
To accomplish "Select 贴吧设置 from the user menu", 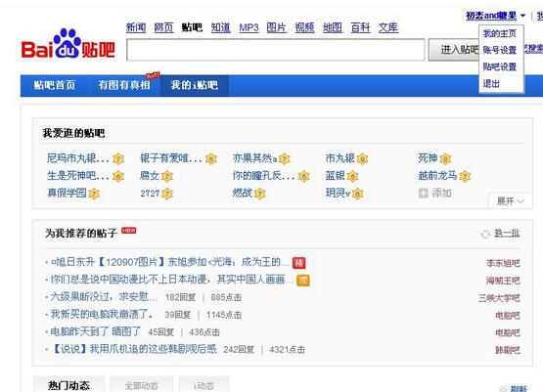I will [499, 66].
